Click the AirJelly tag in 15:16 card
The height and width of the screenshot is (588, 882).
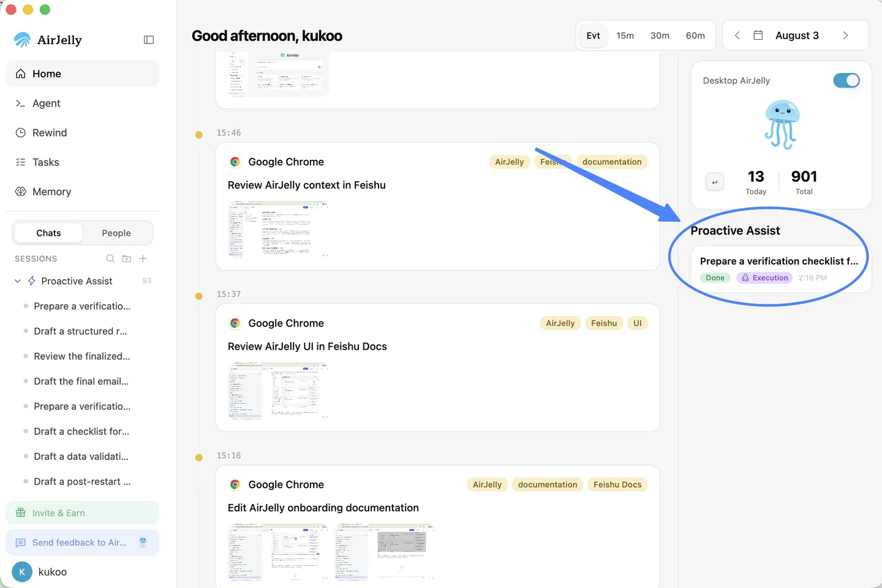pos(488,484)
